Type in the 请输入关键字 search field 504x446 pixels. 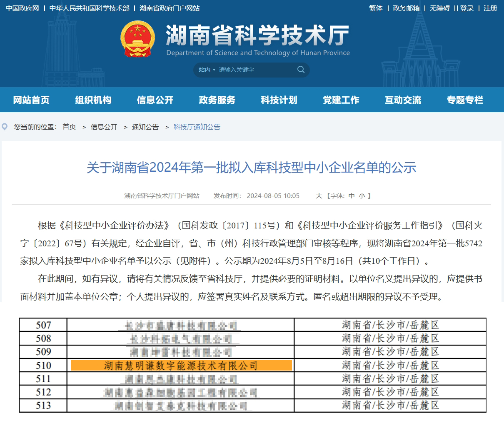[254, 70]
